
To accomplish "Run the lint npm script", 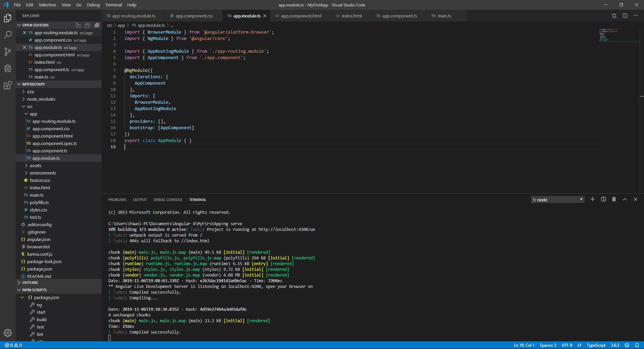I will [x=40, y=334].
